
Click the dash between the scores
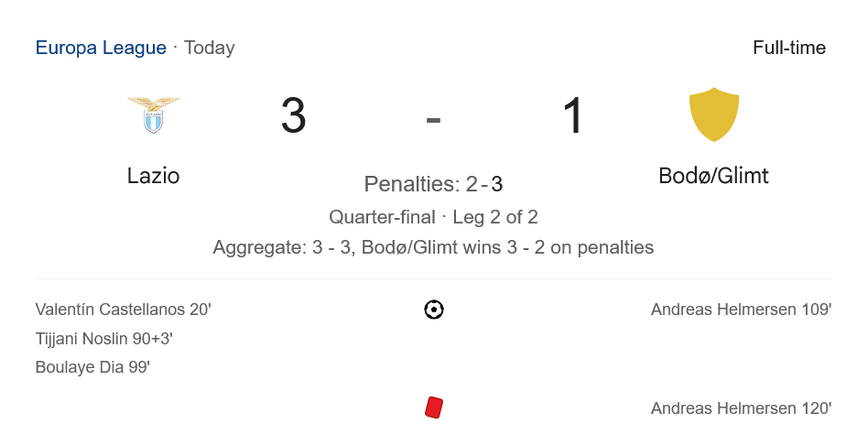click(x=433, y=119)
